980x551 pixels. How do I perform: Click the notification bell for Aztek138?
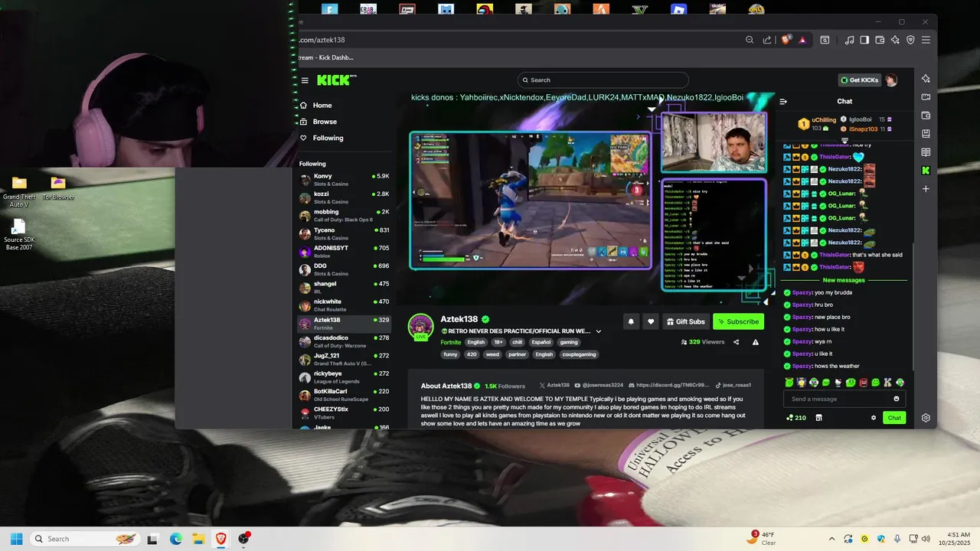coord(631,321)
